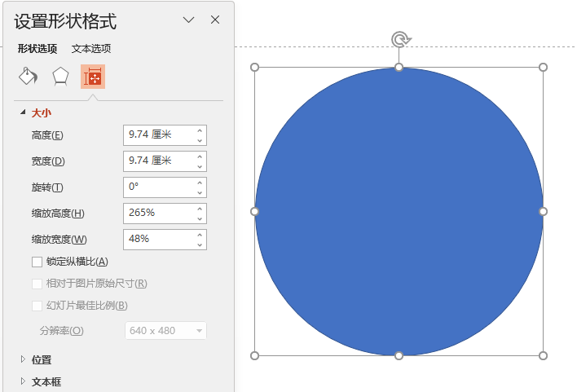The height and width of the screenshot is (392, 577).
Task: Select the blue circle shape
Action: coord(399,212)
